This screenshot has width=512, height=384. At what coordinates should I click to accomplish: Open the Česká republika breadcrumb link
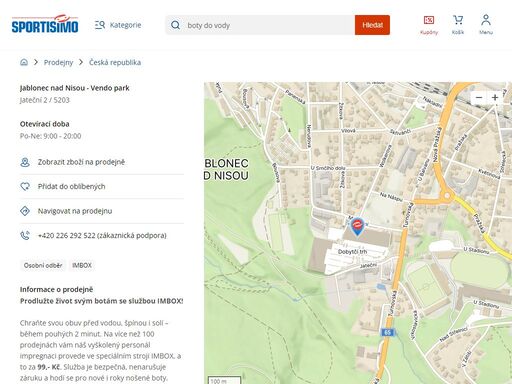click(115, 62)
